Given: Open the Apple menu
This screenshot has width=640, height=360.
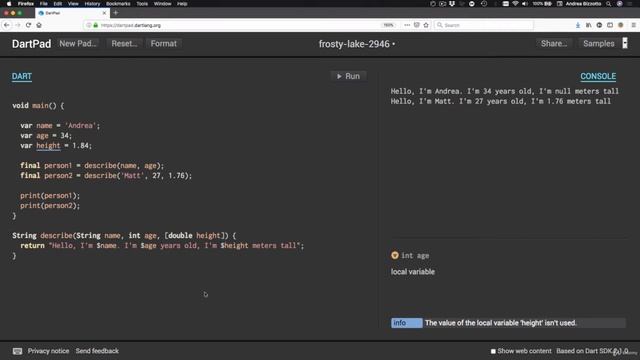Looking at the screenshot, I should (9, 4).
